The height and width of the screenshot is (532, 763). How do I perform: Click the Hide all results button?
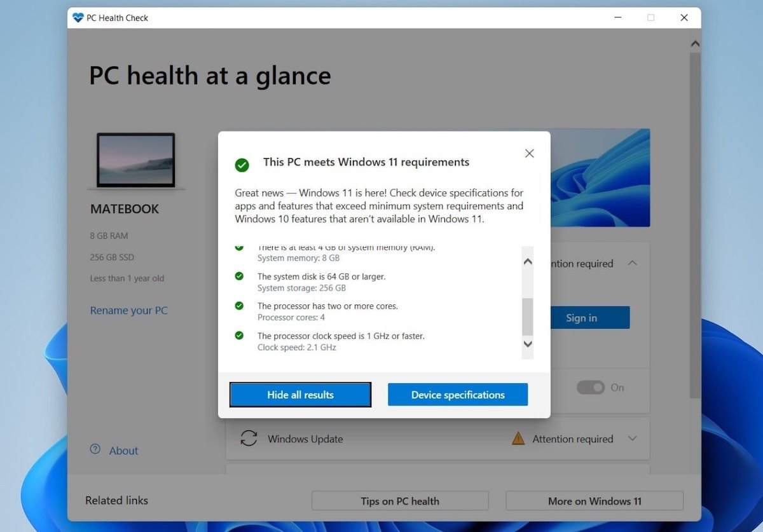(x=300, y=395)
